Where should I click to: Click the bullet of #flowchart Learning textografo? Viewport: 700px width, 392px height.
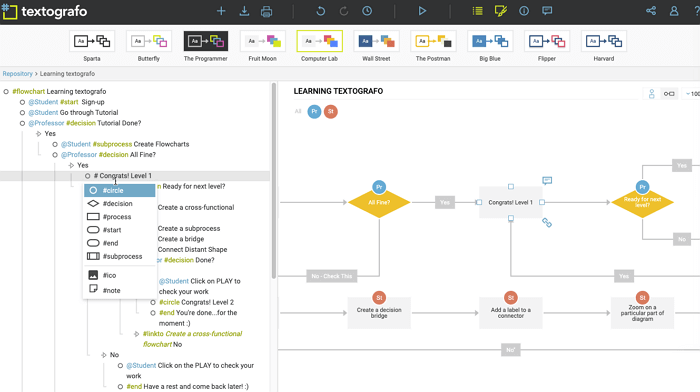coord(6,92)
